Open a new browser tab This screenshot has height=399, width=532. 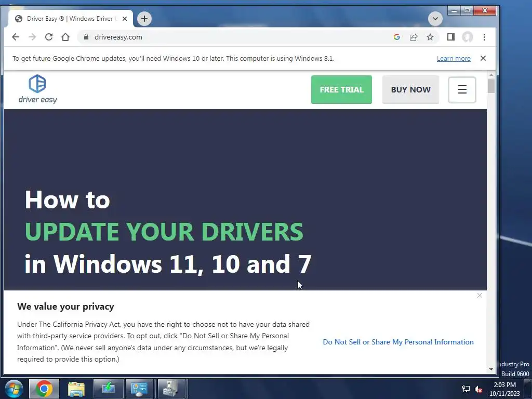point(144,19)
